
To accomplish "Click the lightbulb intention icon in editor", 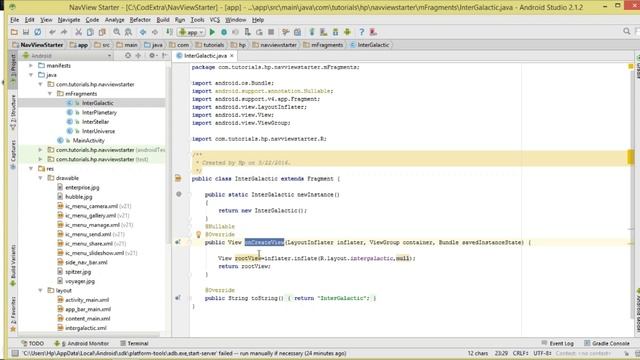I will 198,234.
